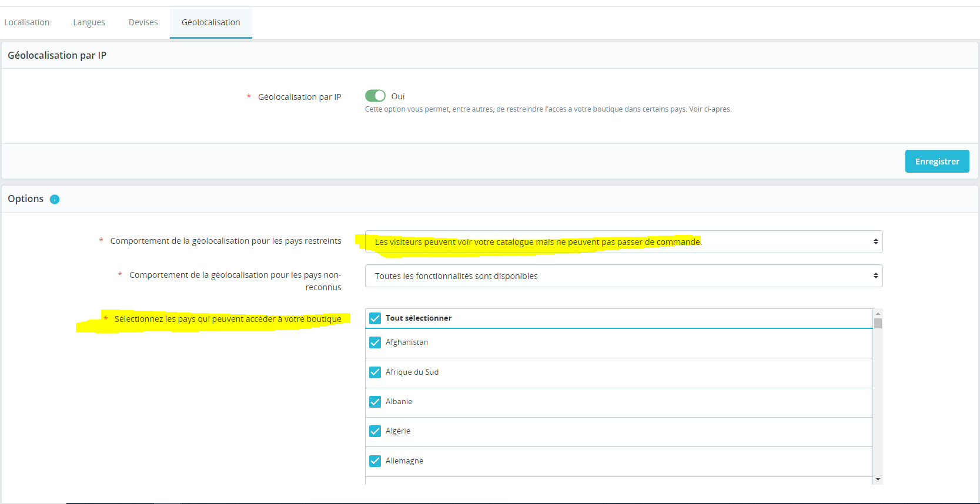The height and width of the screenshot is (504, 980).
Task: Disable the Géolocalisation par IP switch
Action: [375, 96]
